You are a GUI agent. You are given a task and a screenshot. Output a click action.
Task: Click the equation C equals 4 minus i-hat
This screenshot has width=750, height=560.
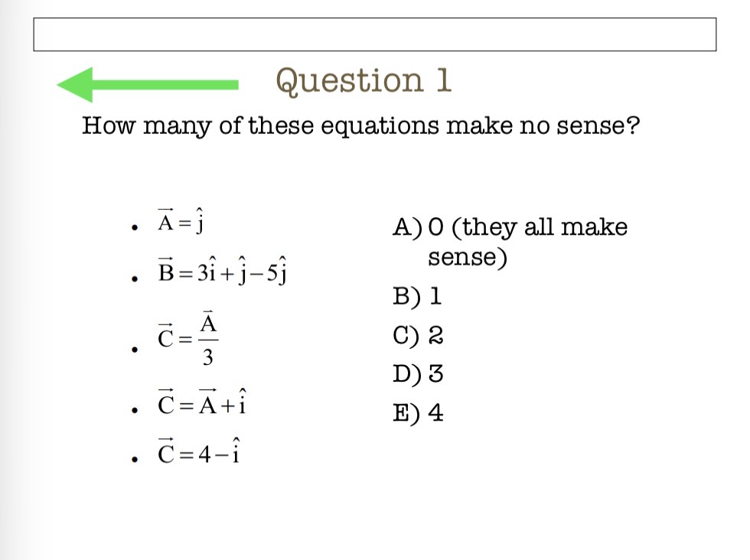(198, 451)
